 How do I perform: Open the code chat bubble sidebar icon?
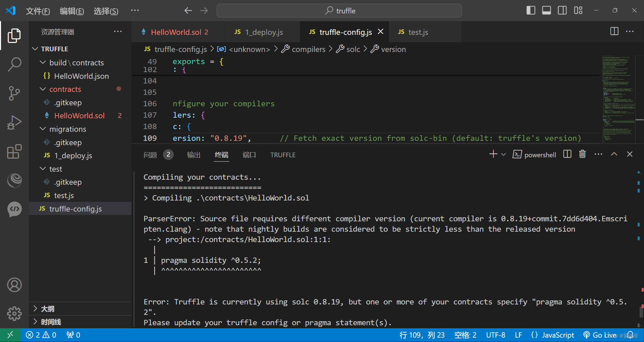click(14, 209)
